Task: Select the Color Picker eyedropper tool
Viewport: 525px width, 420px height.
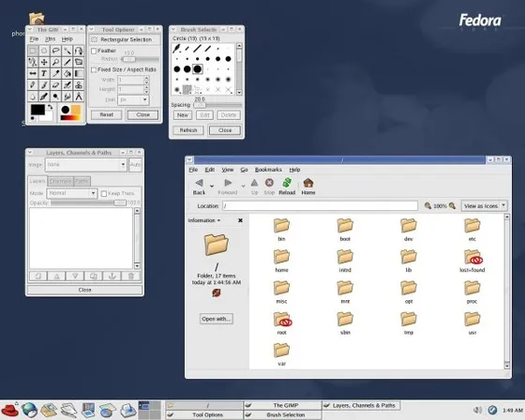Action: pyautogui.click(x=55, y=73)
